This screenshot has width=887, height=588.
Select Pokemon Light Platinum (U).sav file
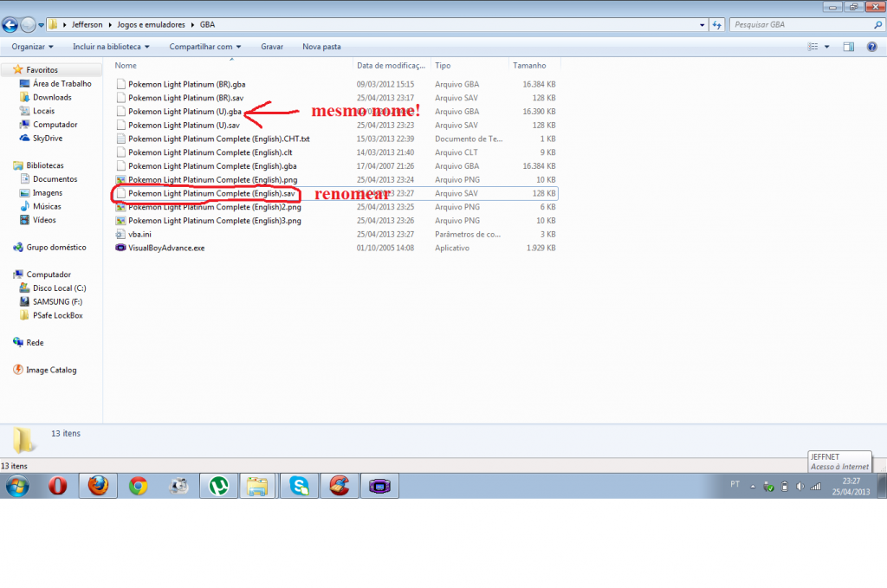(335, 125)
